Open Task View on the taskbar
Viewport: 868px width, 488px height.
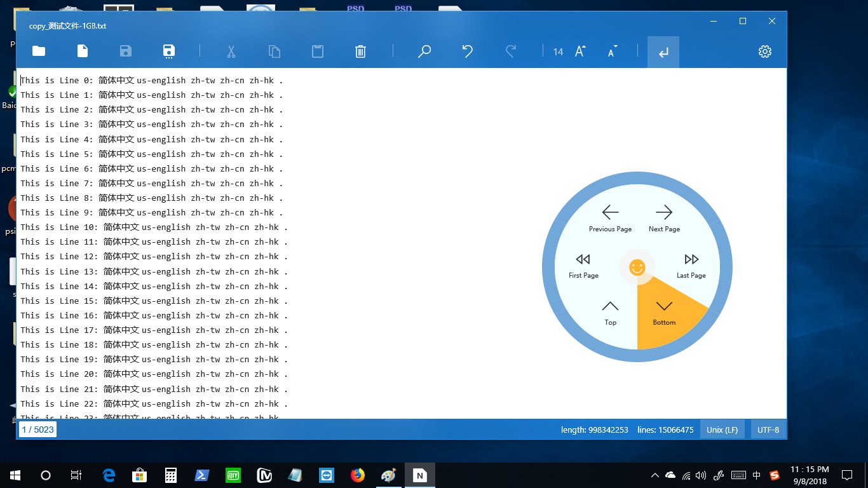(76, 475)
